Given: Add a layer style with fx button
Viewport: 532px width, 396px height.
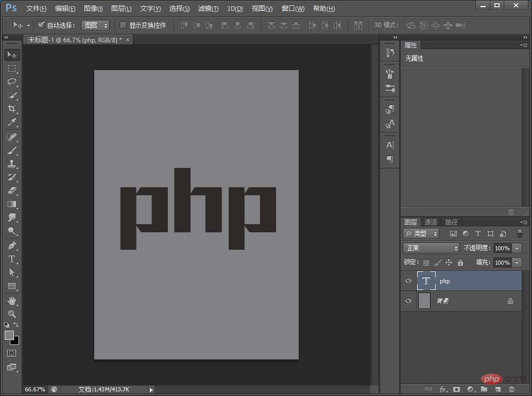Looking at the screenshot, I should 443,389.
